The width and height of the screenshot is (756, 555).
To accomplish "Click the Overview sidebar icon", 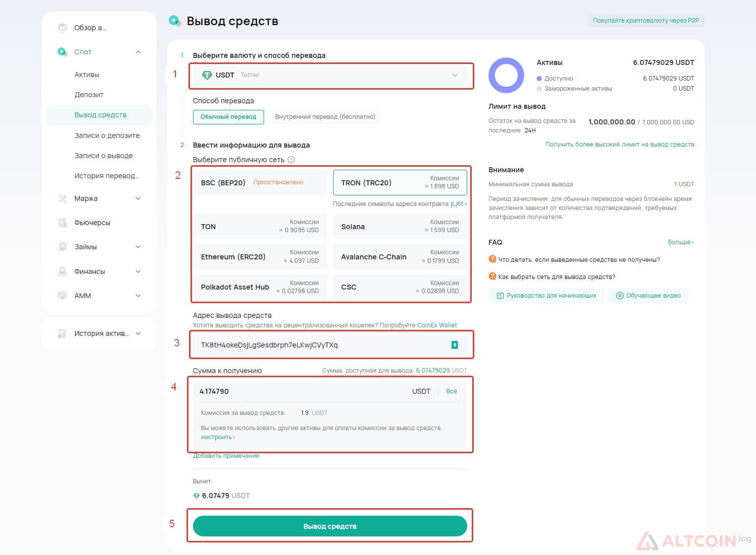I will point(62,28).
